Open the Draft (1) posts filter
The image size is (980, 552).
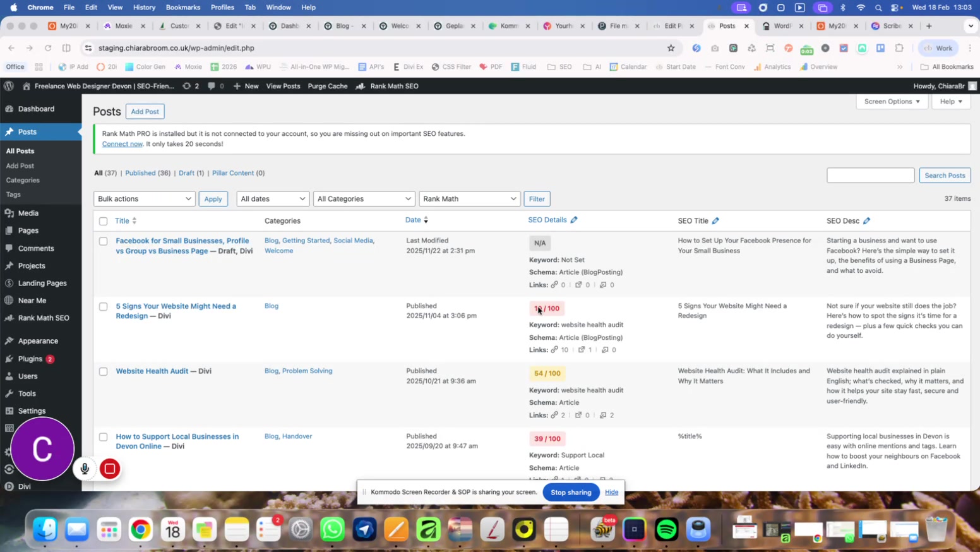(191, 173)
